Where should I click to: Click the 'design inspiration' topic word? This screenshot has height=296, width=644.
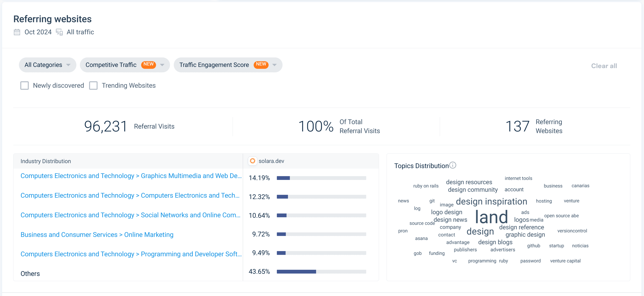[x=491, y=202]
